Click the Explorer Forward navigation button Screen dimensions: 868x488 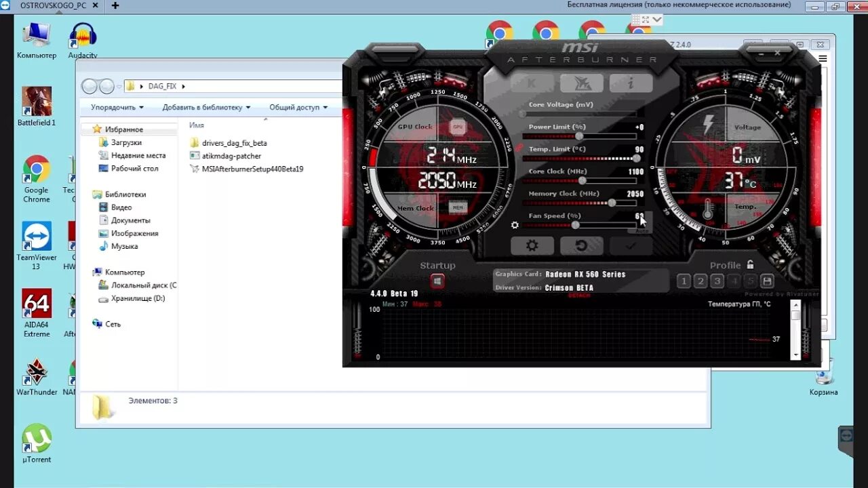(106, 86)
